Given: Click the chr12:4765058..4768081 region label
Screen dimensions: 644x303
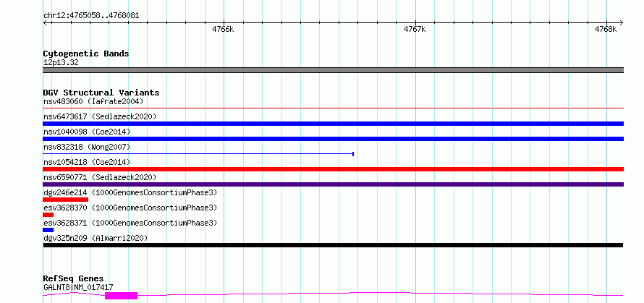Looking at the screenshot, I should click(91, 16).
